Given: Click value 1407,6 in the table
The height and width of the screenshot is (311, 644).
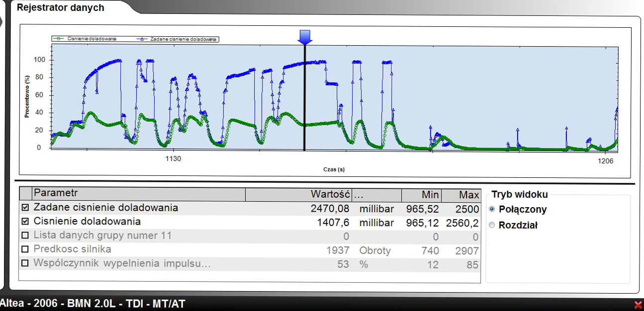Looking at the screenshot, I should pos(333,222).
